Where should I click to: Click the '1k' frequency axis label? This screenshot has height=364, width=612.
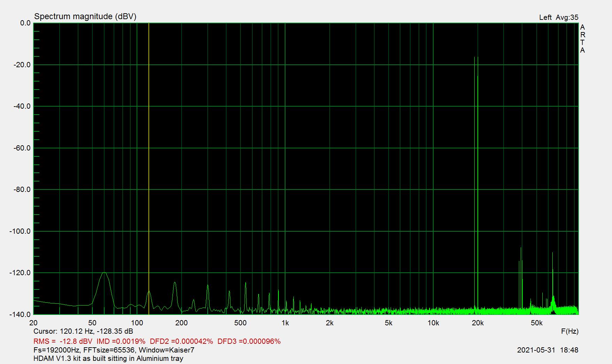[285, 323]
